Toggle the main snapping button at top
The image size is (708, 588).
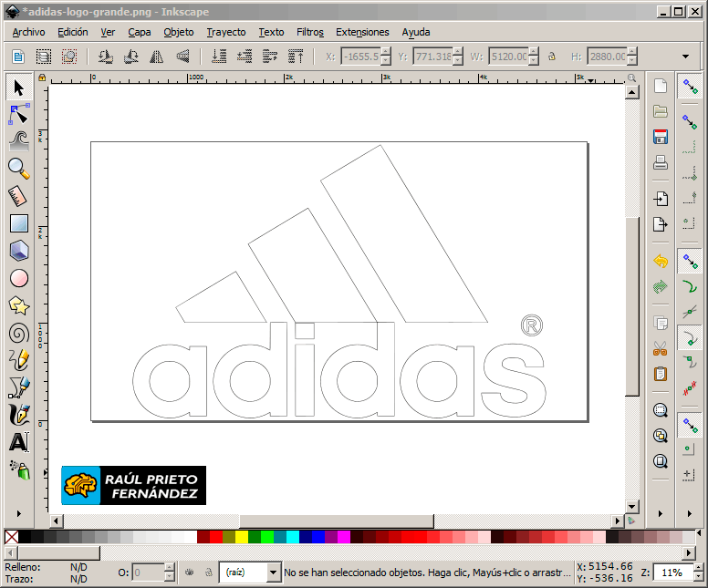point(691,88)
